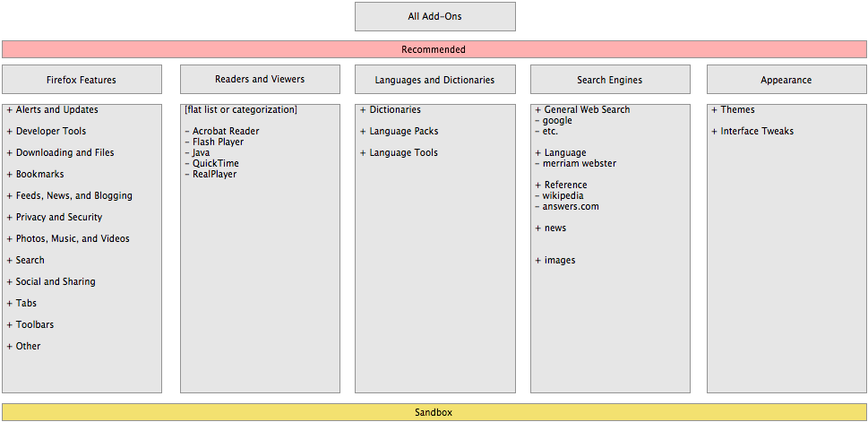Open the Readers and Viewers header

[x=260, y=79]
